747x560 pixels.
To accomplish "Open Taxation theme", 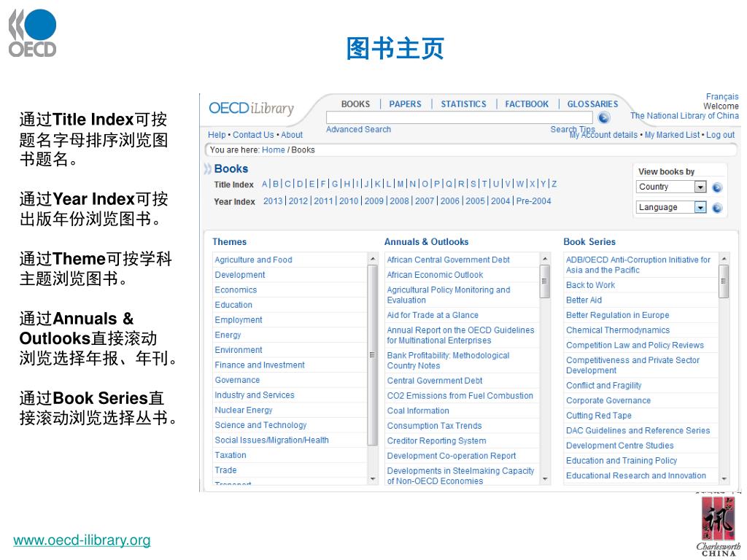I will point(231,455).
